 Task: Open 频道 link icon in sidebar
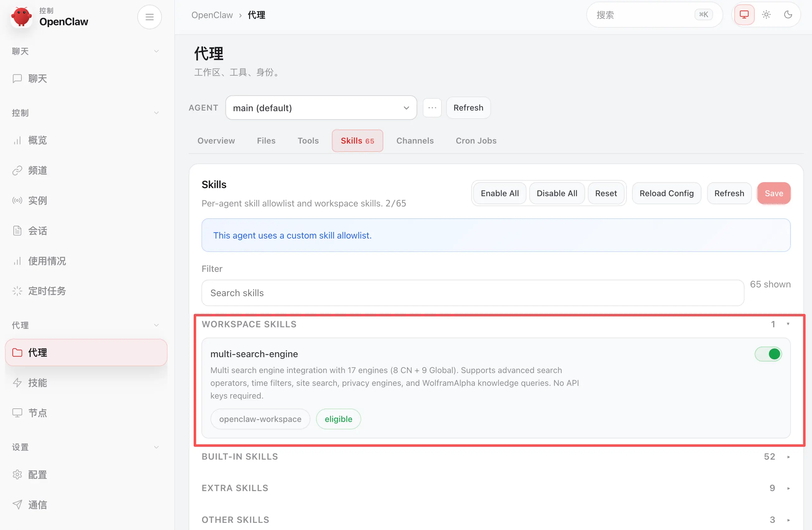pos(17,170)
